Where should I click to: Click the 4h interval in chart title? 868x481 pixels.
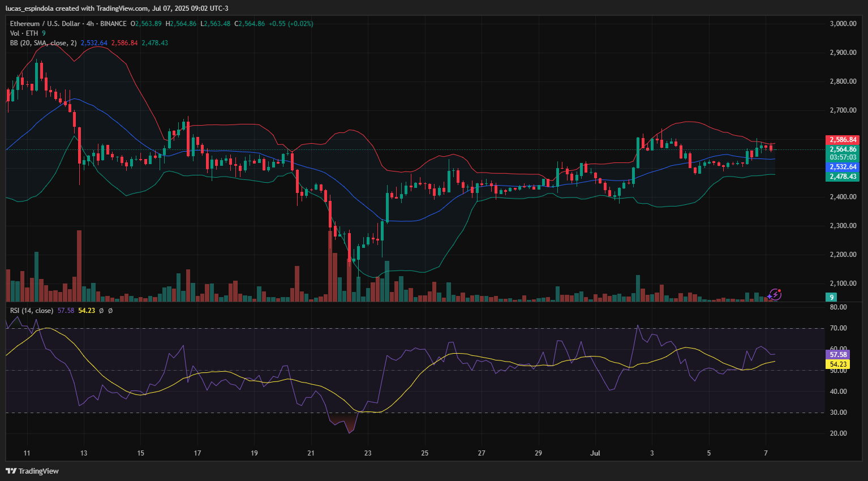(x=90, y=24)
